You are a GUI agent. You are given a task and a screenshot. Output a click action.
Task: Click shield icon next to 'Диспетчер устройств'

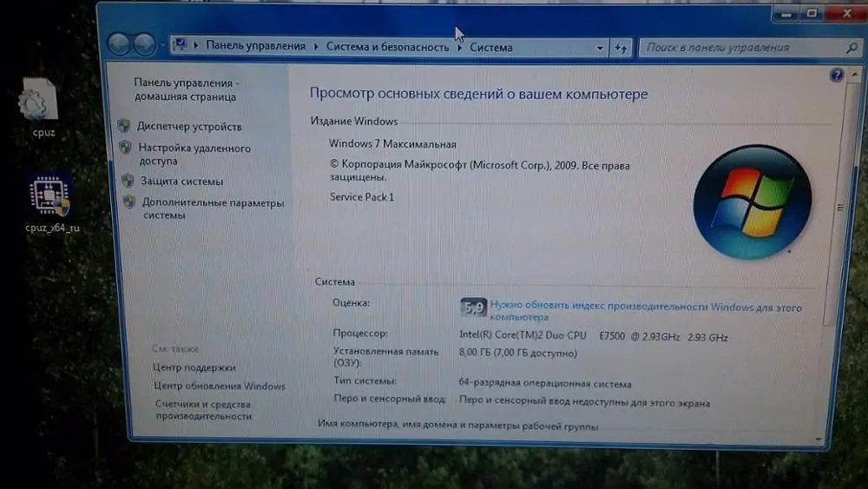coord(124,126)
